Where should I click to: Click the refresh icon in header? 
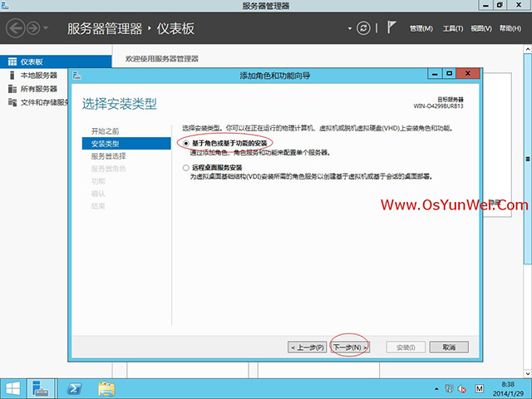click(363, 28)
